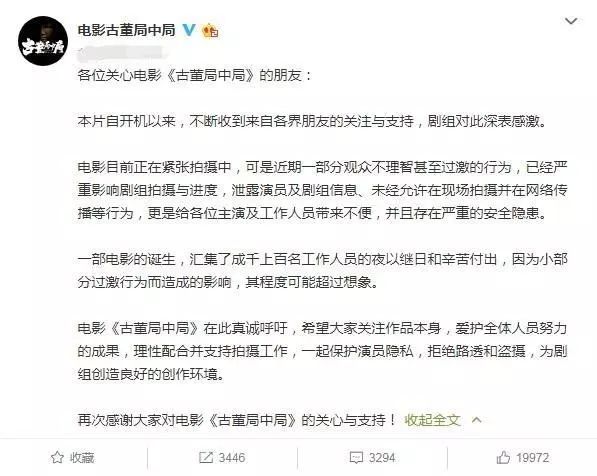Click the paragraph starting 电影目前正在紧张拍摄中
The height and width of the screenshot is (476, 597).
point(322,190)
